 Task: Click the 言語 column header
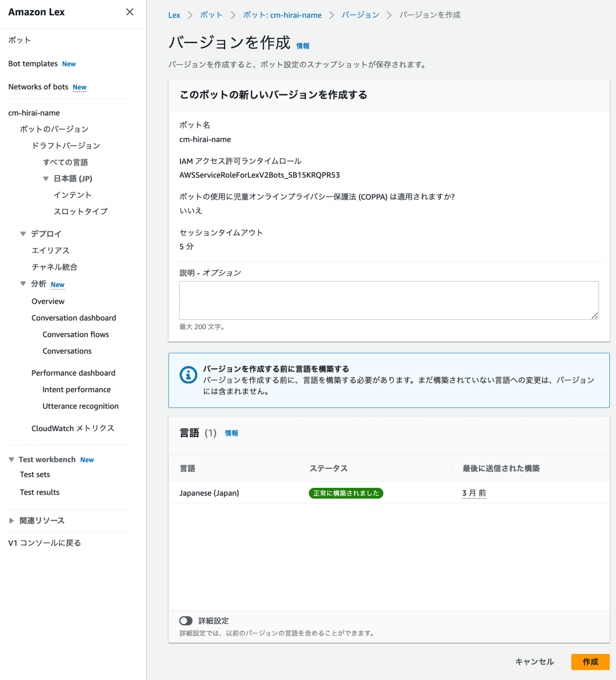[187, 468]
